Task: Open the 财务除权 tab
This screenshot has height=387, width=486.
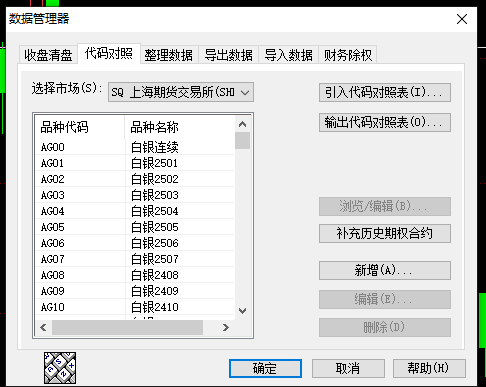Action: [x=348, y=55]
